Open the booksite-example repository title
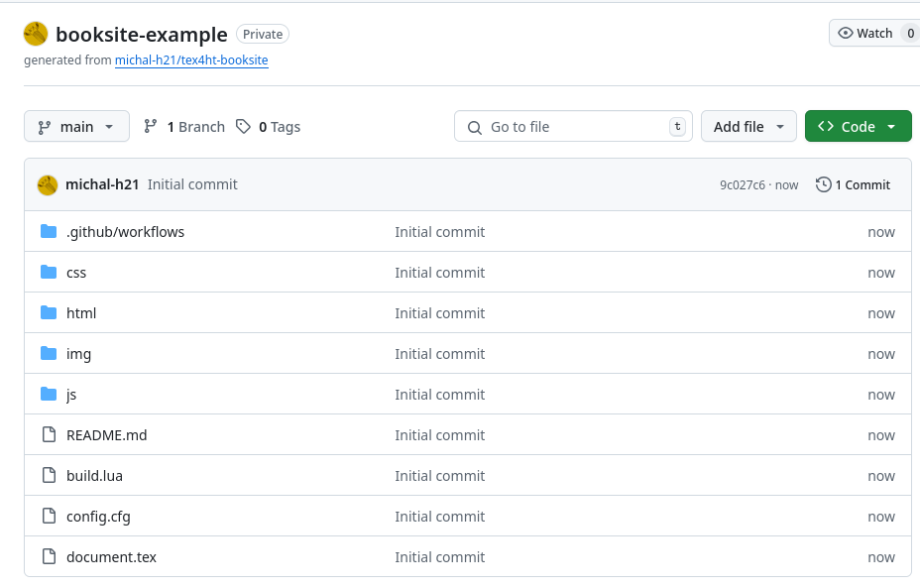 coord(142,35)
